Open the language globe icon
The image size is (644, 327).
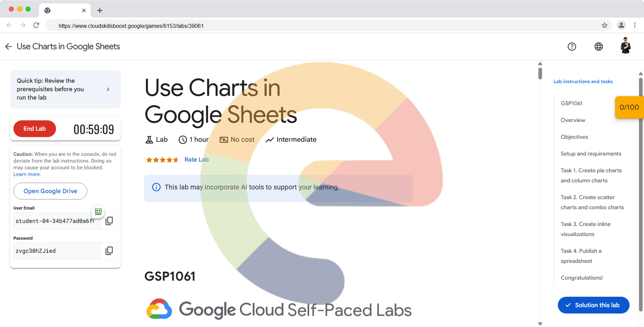pyautogui.click(x=598, y=47)
